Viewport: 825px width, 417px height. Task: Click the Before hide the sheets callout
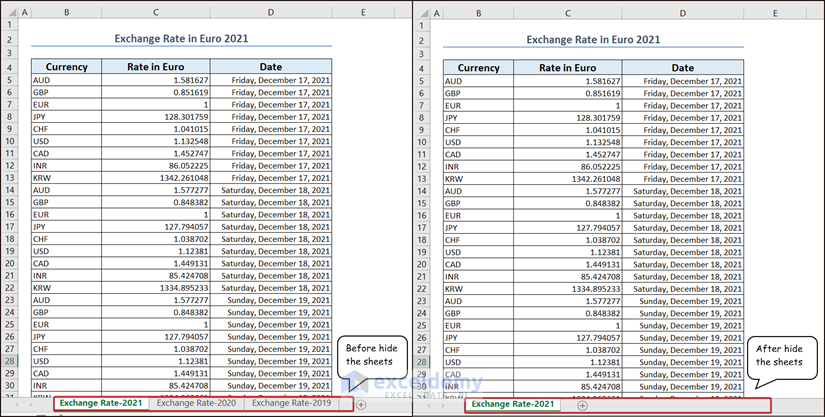[374, 355]
